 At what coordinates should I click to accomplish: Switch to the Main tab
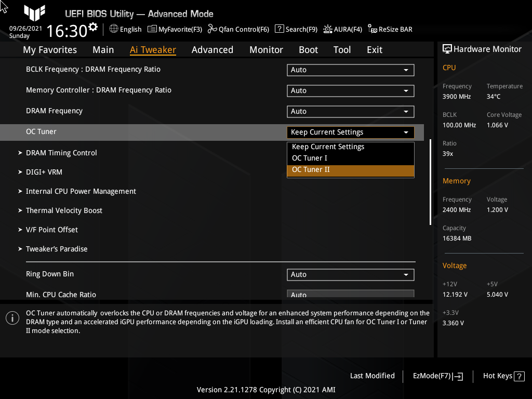click(x=103, y=49)
